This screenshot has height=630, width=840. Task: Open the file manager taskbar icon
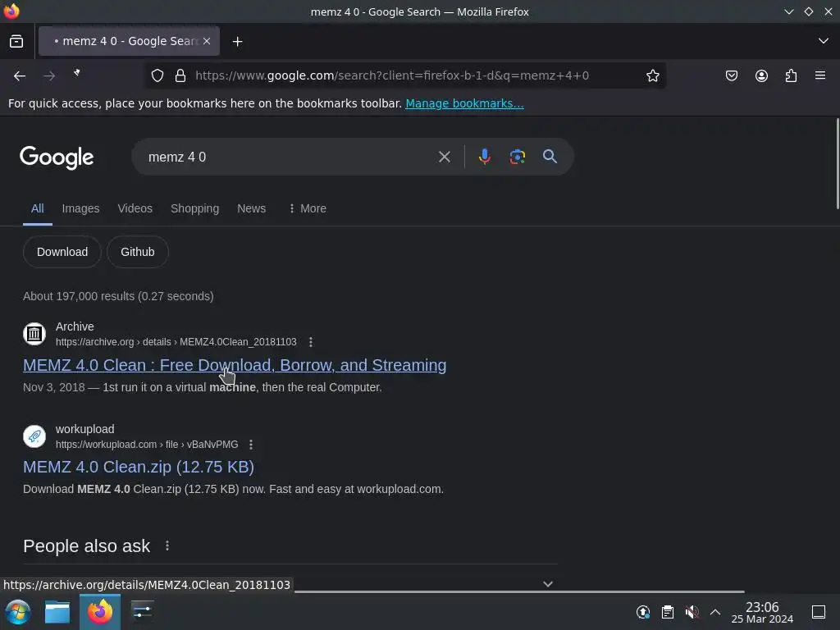point(57,612)
